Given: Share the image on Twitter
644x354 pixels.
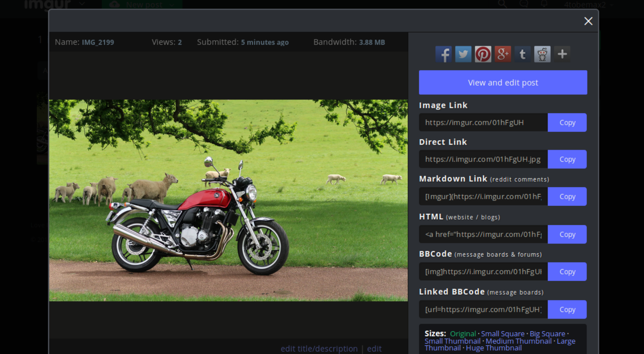Looking at the screenshot, I should [x=463, y=54].
